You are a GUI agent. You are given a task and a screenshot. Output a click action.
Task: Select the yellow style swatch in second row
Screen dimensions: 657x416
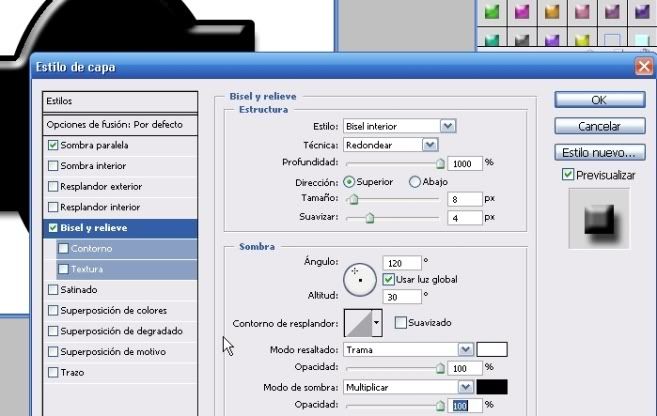[582, 40]
